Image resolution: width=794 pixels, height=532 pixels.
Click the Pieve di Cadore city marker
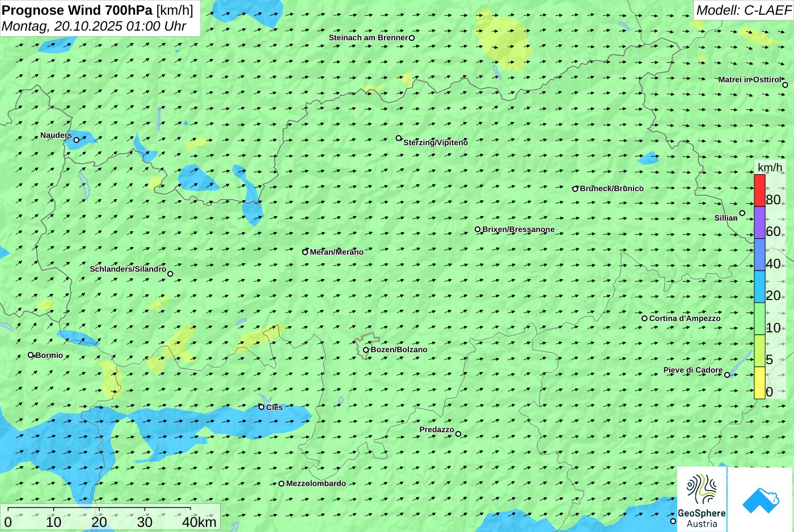pos(727,374)
